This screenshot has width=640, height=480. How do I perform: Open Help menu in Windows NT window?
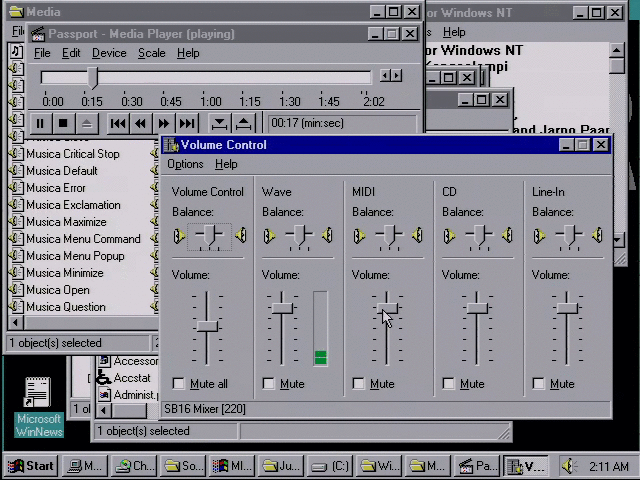[454, 32]
